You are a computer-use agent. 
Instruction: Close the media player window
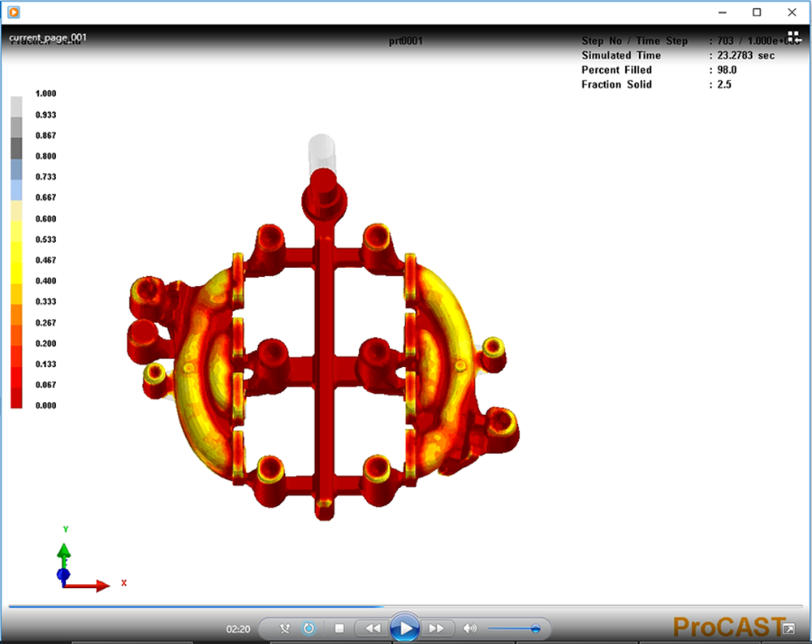(792, 12)
